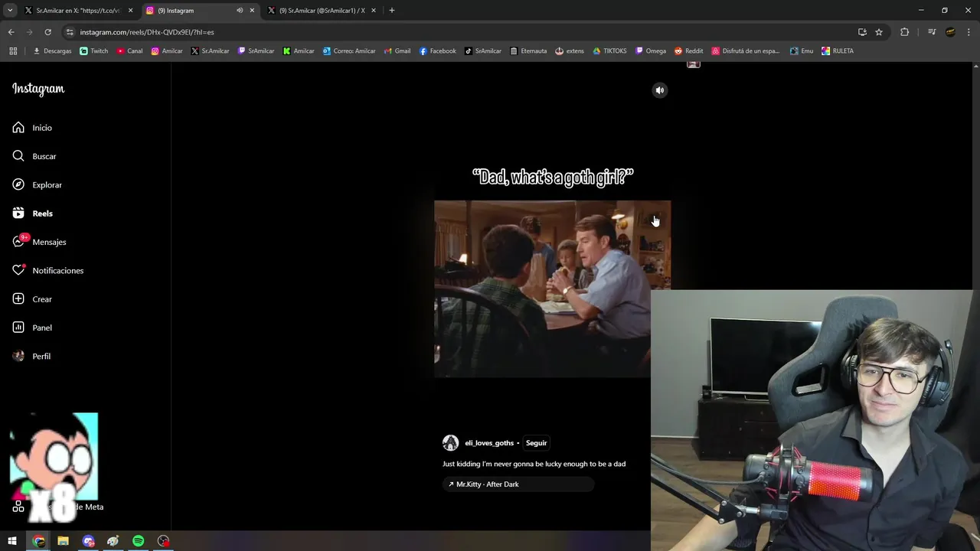Open Disfrutá de un espa... bookmark
This screenshot has height=551, width=980.
746,51
